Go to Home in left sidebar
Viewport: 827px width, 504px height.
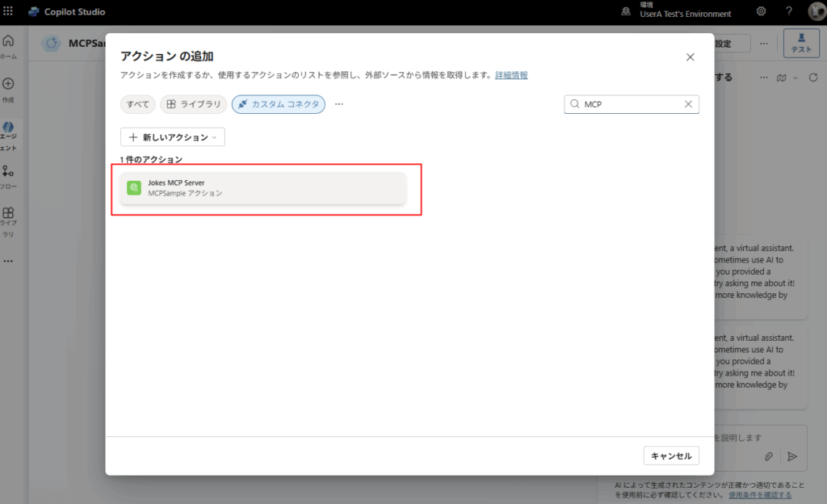tap(8, 46)
